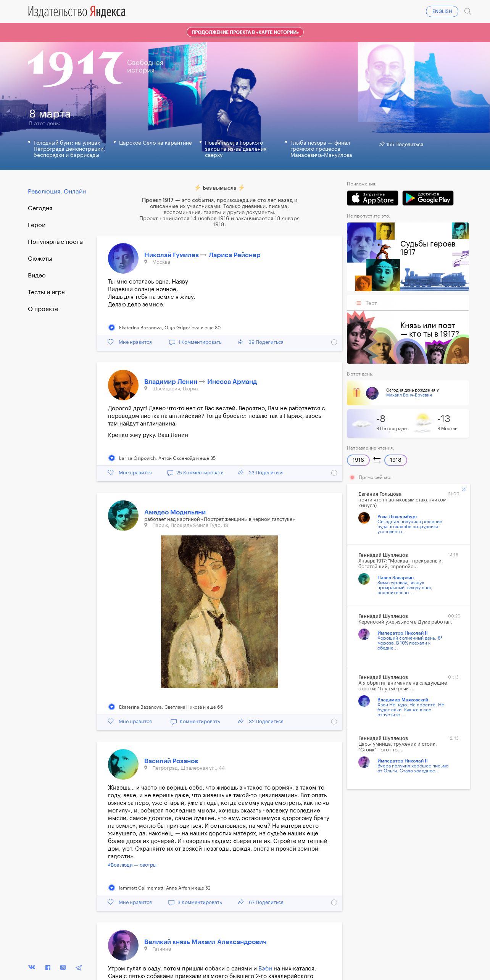Show likers Larisa Osipovich и еще 35

click(x=167, y=458)
